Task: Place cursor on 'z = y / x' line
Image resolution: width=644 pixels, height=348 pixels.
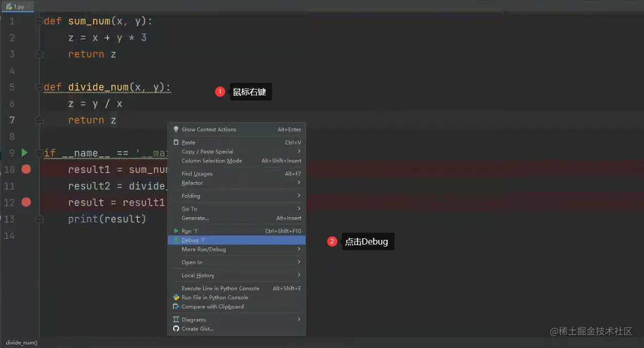Action: point(95,103)
